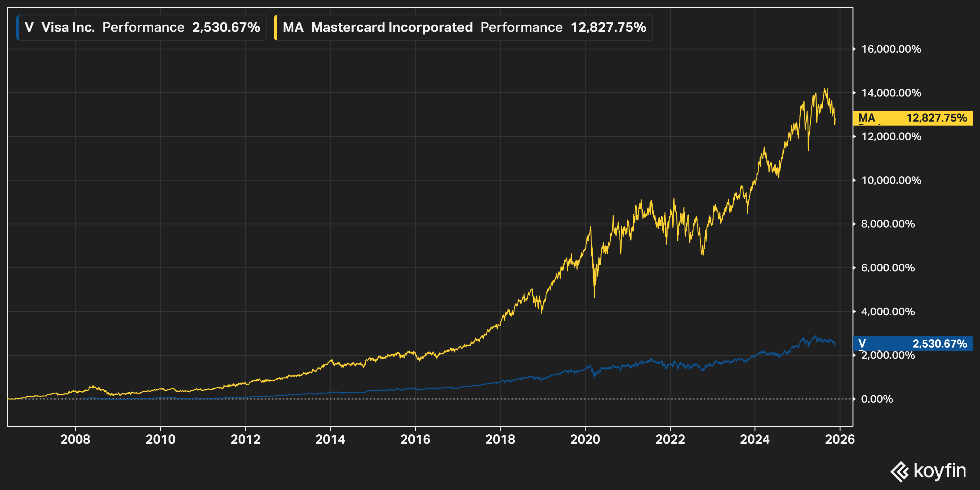The image size is (980, 490).
Task: Click the 2012 x-axis year label
Action: [245, 439]
